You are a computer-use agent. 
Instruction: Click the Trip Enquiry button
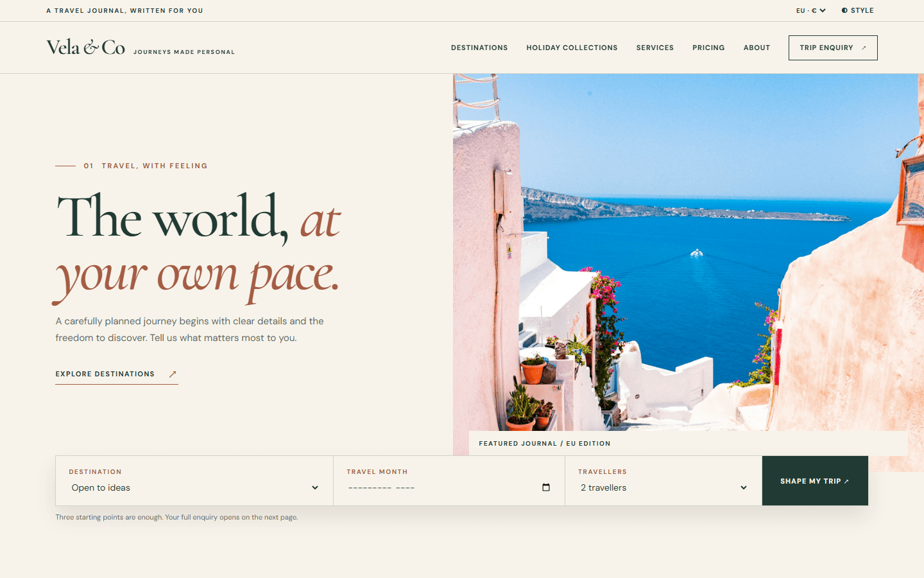833,48
